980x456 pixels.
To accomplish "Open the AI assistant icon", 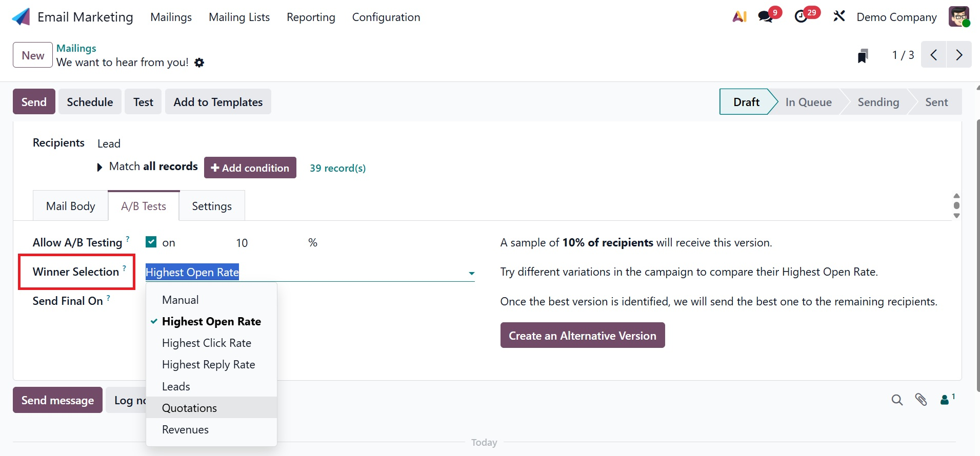I will click(x=739, y=17).
